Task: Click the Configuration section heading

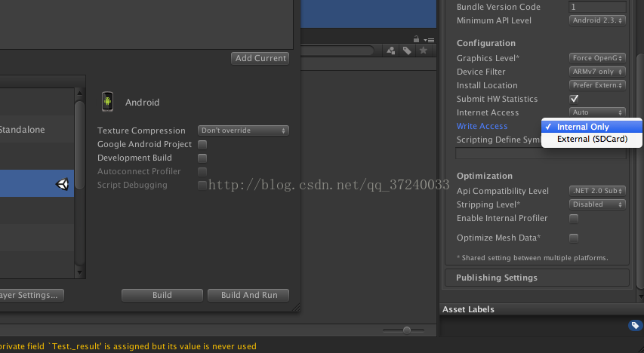Action: click(x=486, y=43)
